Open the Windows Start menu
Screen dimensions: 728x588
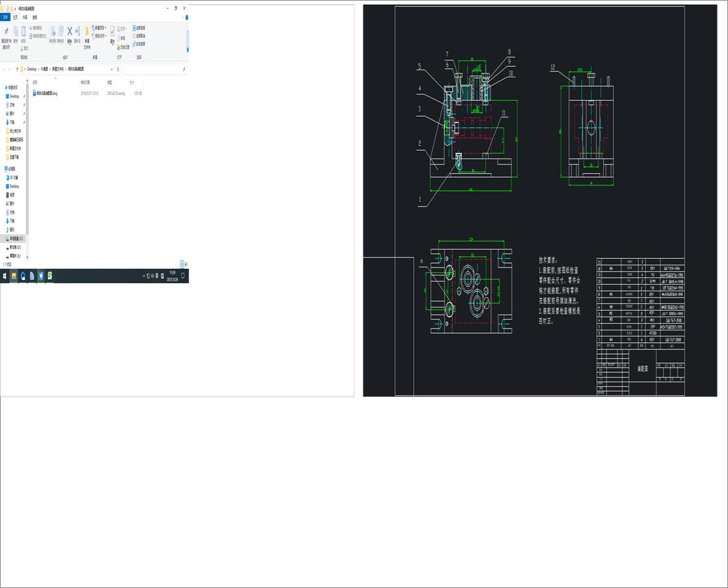[5, 276]
